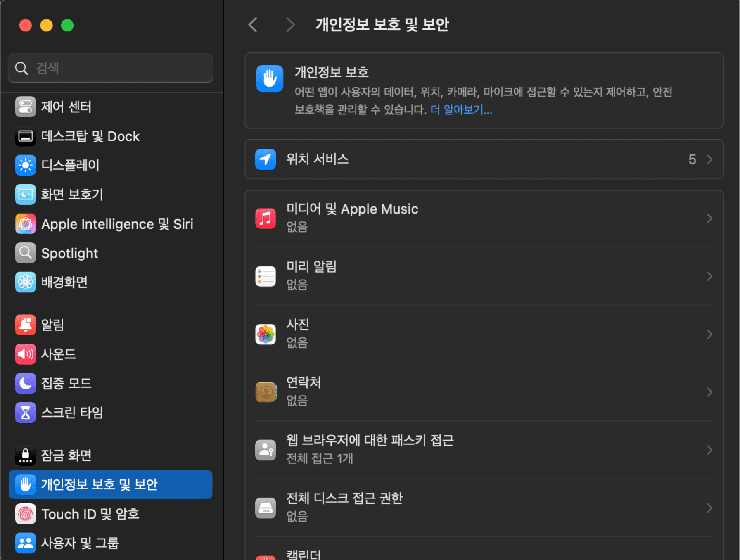Screen dimensions: 740x560
Task: Expand the 연락처 privacy section
Action: [454, 392]
